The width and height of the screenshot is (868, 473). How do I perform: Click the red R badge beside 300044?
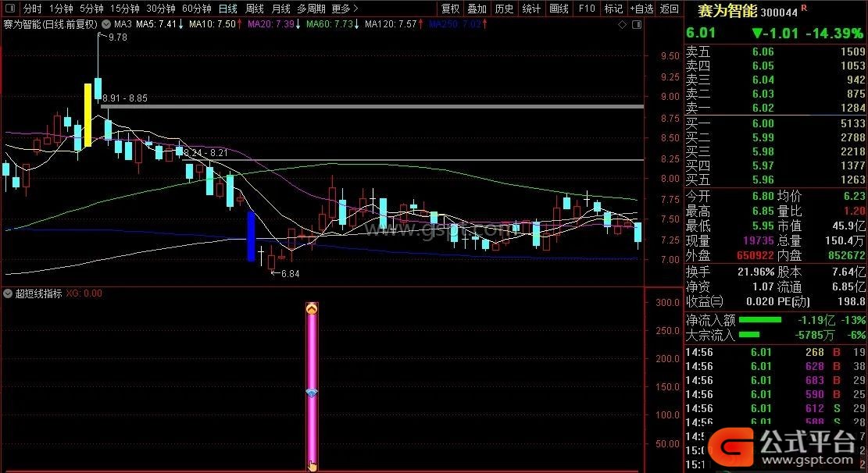click(x=804, y=8)
